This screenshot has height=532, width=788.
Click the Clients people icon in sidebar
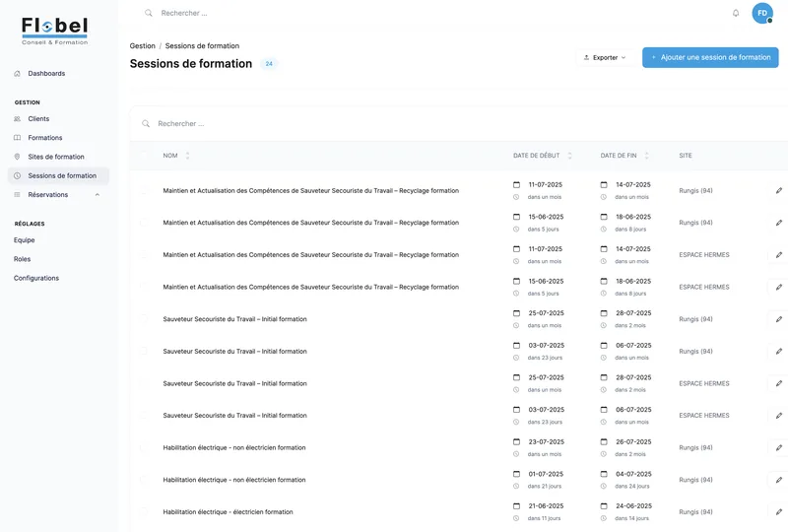coord(17,118)
